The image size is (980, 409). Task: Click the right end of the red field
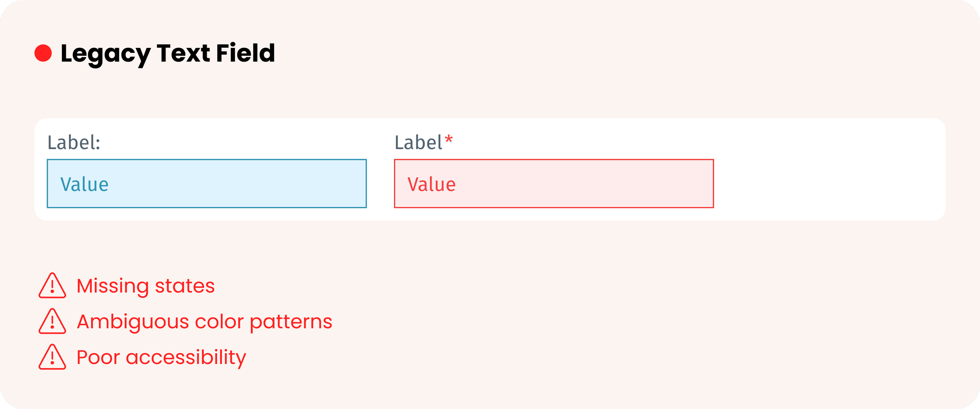(700, 184)
